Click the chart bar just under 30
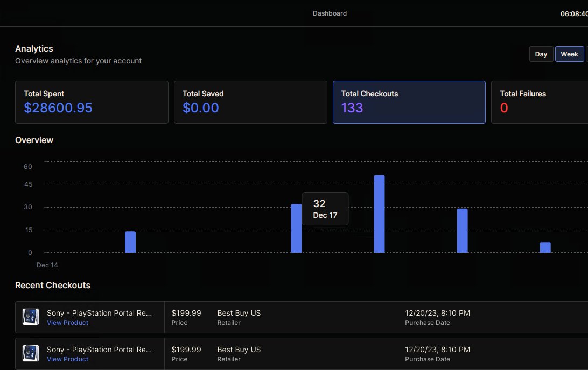This screenshot has width=588, height=370. click(x=463, y=231)
